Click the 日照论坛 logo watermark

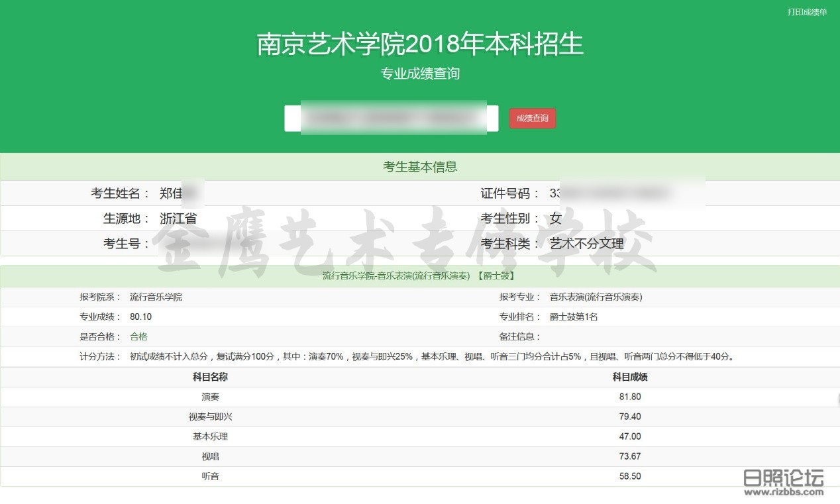(783, 481)
